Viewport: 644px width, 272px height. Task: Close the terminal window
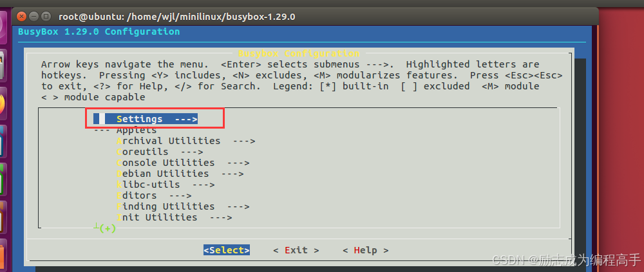click(x=21, y=17)
